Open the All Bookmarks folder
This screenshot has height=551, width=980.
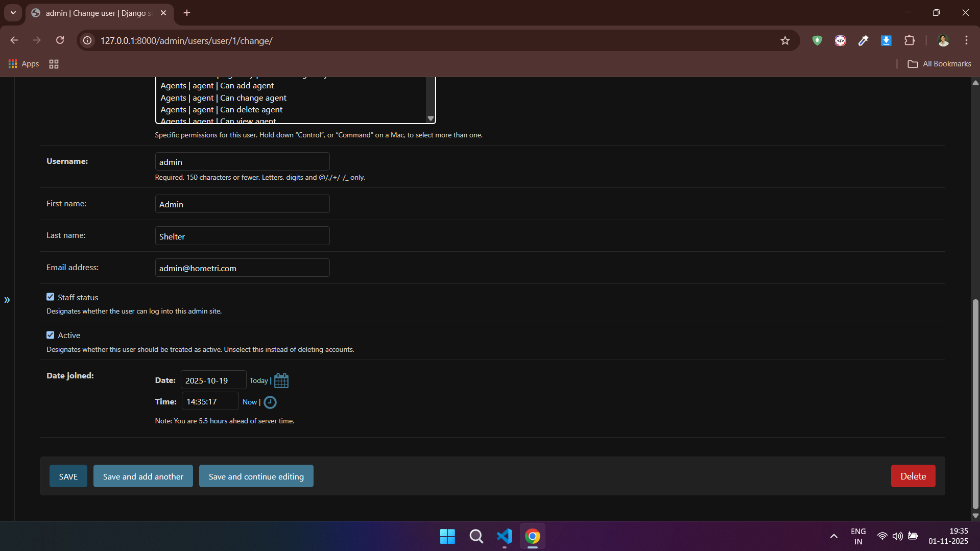click(x=939, y=64)
